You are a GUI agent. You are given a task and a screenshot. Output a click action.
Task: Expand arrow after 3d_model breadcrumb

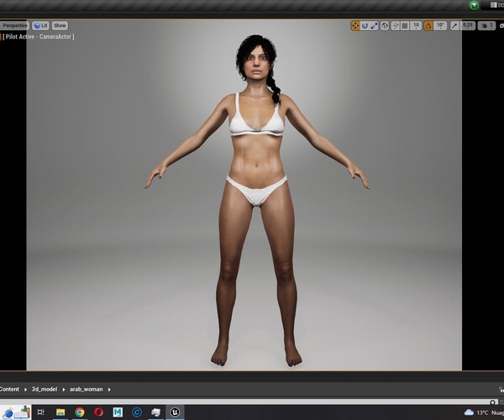click(63, 390)
